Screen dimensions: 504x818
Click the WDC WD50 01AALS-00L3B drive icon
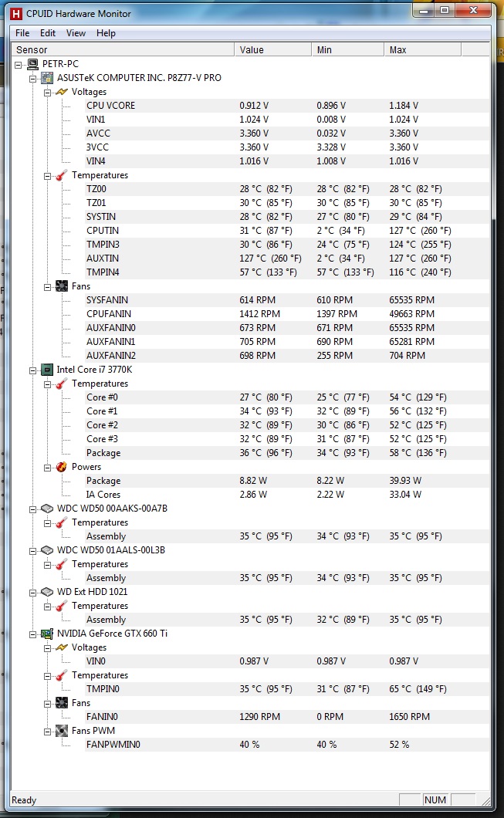click(x=47, y=550)
